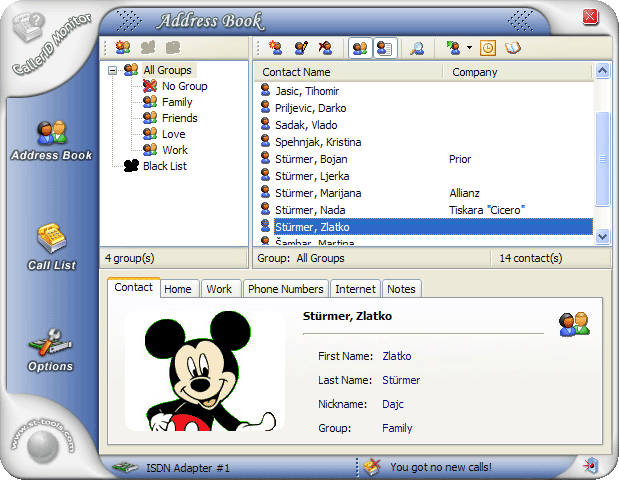
Task: Select the Work group in tree
Action: 175,150
